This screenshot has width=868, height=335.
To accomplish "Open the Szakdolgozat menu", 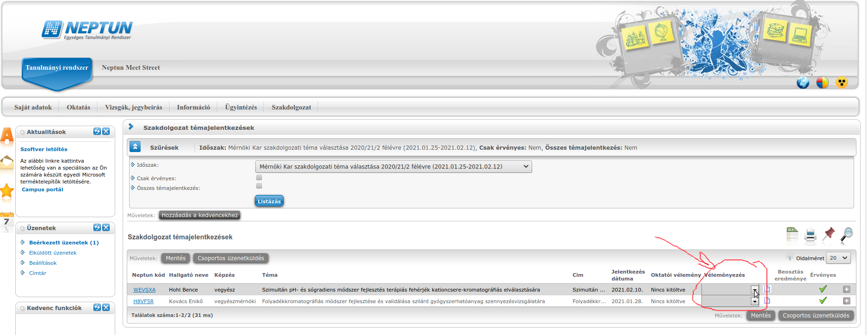I will click(291, 107).
